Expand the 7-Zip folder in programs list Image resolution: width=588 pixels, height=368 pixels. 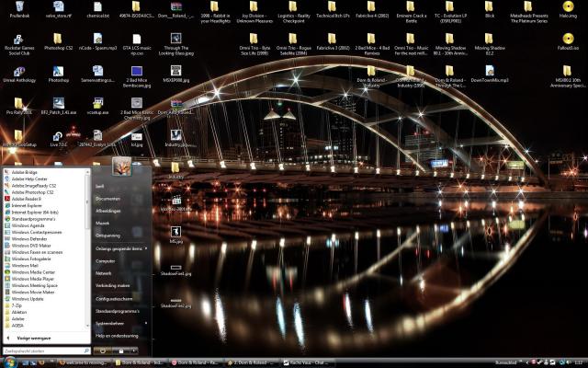17,305
